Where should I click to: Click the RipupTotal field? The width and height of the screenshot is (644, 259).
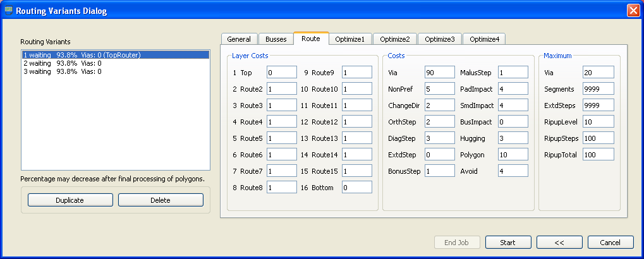pos(598,155)
